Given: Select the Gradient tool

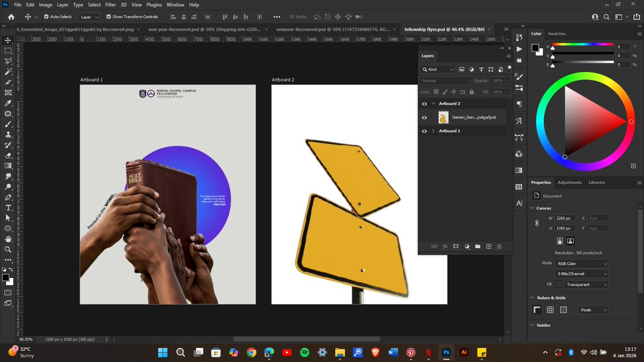Looking at the screenshot, I should [x=8, y=166].
